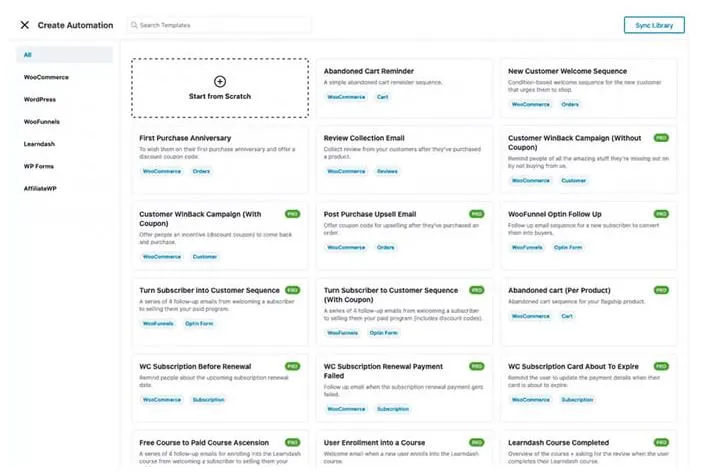Screen dimensions: 703x476
Task: Click Cart tag on Abandoned cart (Per Product)
Action: (x=567, y=316)
